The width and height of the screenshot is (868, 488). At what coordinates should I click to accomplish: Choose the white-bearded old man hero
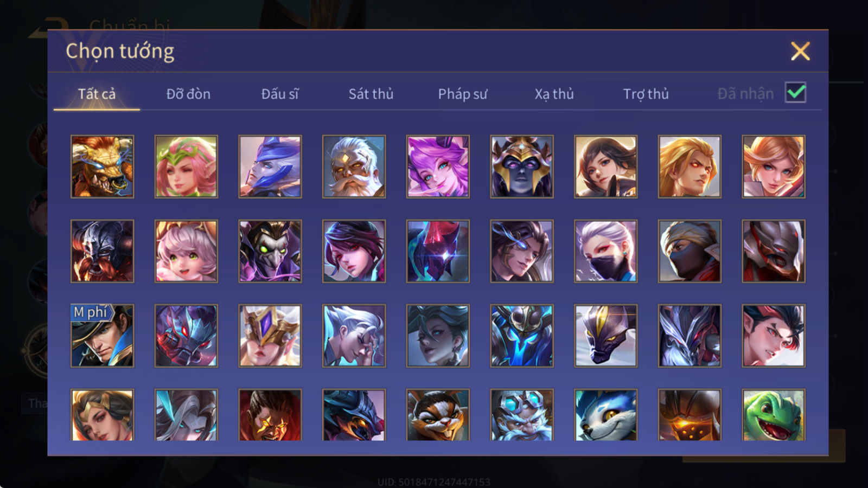click(x=354, y=166)
